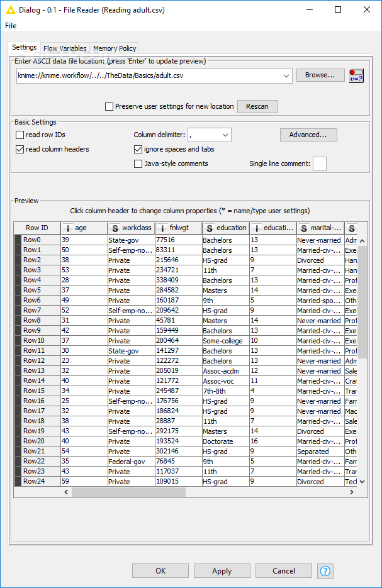Maximize the File Reader dialog window
Screen dimensions: 382x588
tap(338, 10)
